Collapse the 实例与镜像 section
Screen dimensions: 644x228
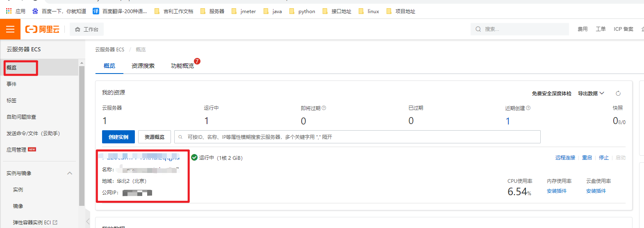[x=70, y=173]
